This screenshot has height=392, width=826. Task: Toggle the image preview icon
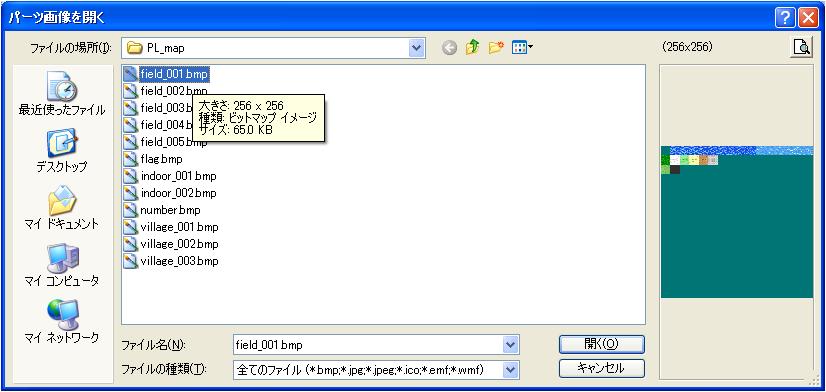click(x=801, y=47)
